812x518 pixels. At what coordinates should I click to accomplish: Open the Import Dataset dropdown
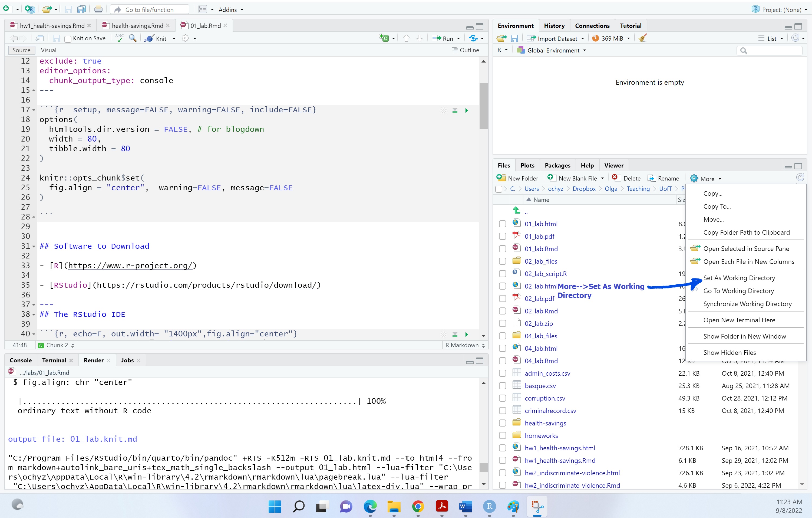(556, 38)
